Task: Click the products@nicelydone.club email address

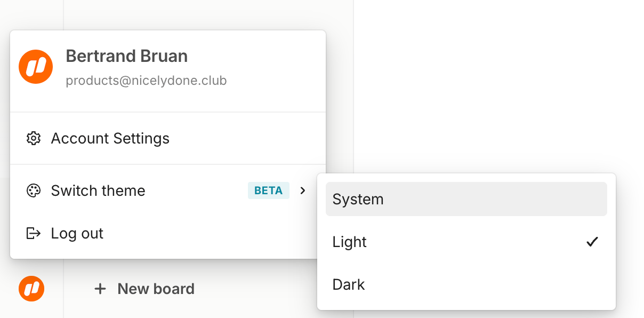Action: [146, 81]
